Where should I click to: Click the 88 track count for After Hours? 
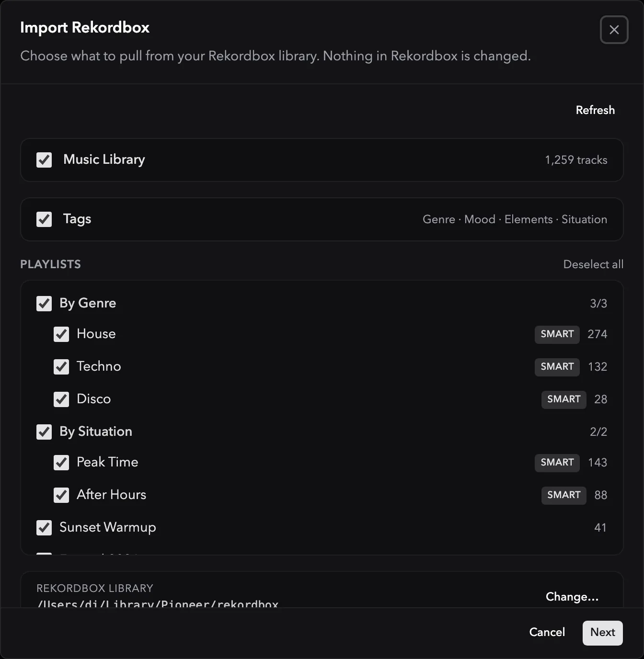click(601, 495)
